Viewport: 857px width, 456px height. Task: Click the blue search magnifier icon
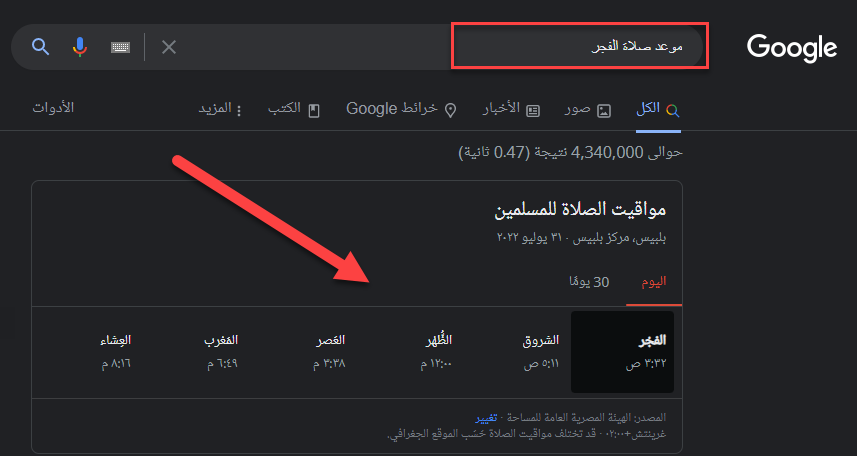point(40,47)
